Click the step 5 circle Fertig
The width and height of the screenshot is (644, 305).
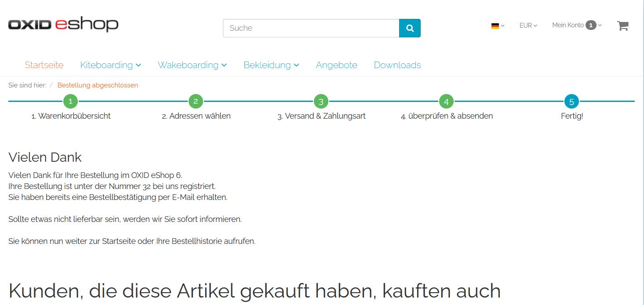571,102
